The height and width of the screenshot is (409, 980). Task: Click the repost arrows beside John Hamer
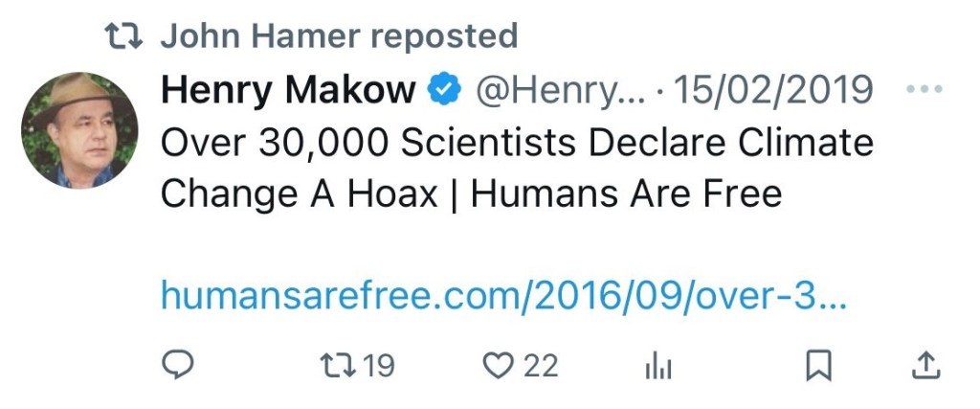124,37
